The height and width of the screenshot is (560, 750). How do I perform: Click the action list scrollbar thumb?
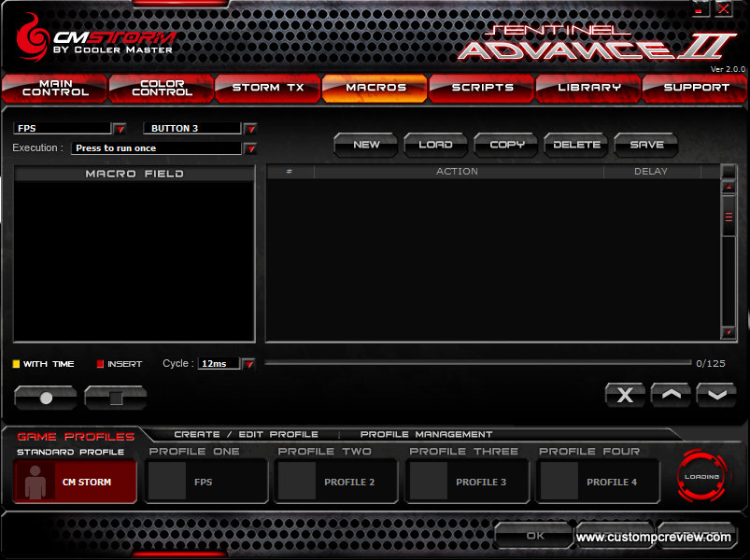[x=728, y=217]
